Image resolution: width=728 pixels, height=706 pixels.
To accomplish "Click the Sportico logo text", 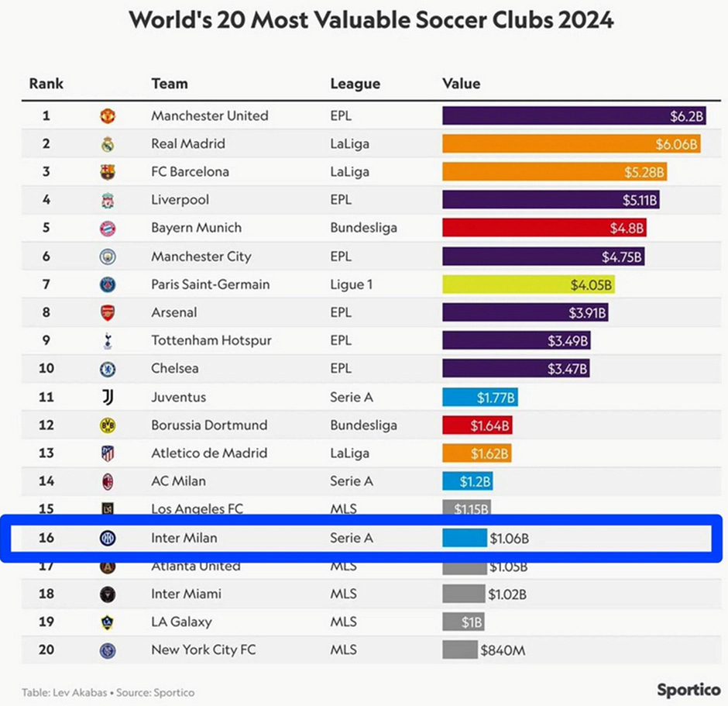I will click(689, 690).
